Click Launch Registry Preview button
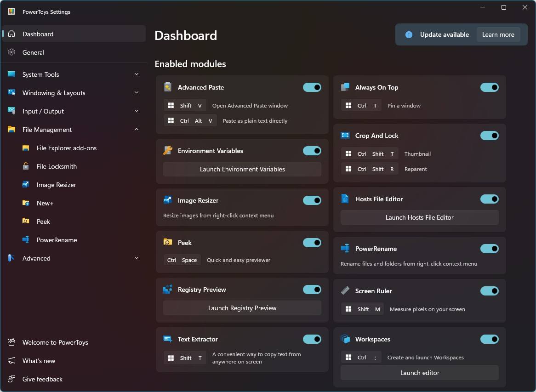Image resolution: width=536 pixels, height=392 pixels. (242, 308)
